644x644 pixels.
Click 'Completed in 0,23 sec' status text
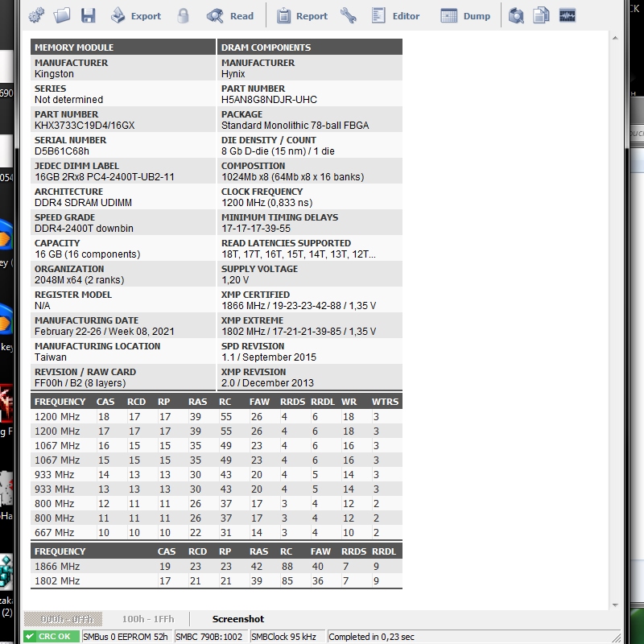[x=371, y=637]
